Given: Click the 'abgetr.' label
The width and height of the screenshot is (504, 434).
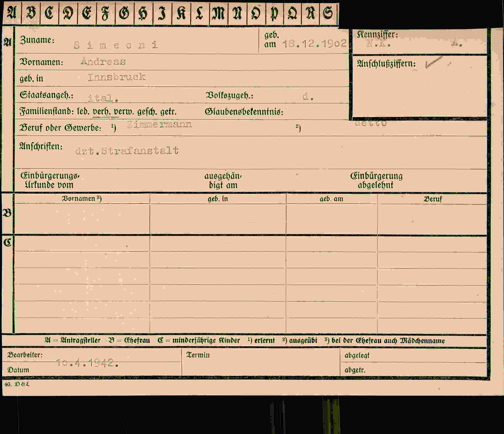Looking at the screenshot, I should point(355,370).
